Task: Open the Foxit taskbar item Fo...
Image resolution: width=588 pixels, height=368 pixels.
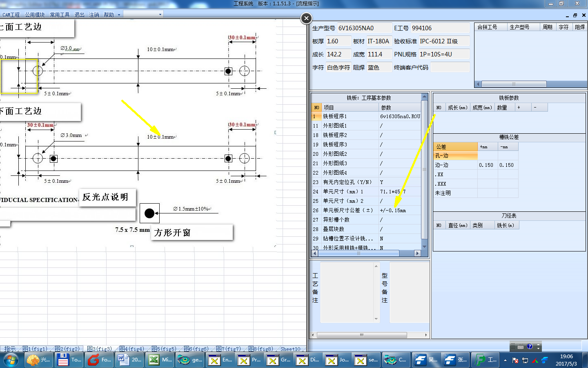Action: [99, 360]
